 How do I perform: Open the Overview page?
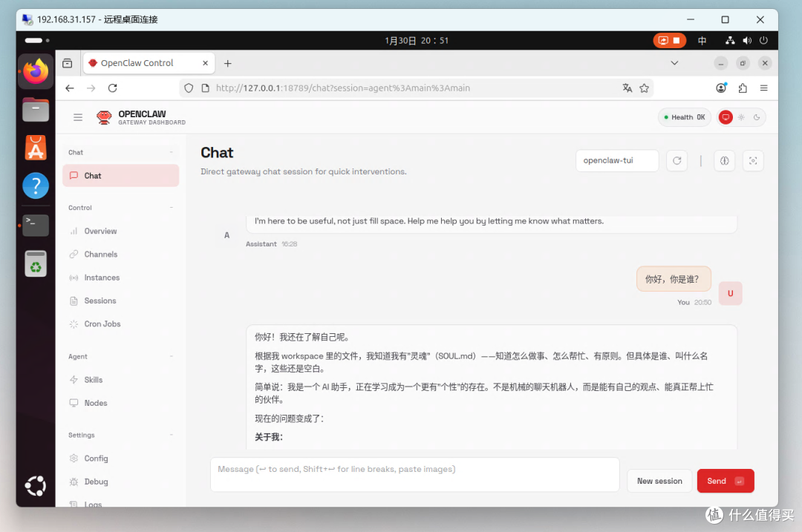coord(121,231)
